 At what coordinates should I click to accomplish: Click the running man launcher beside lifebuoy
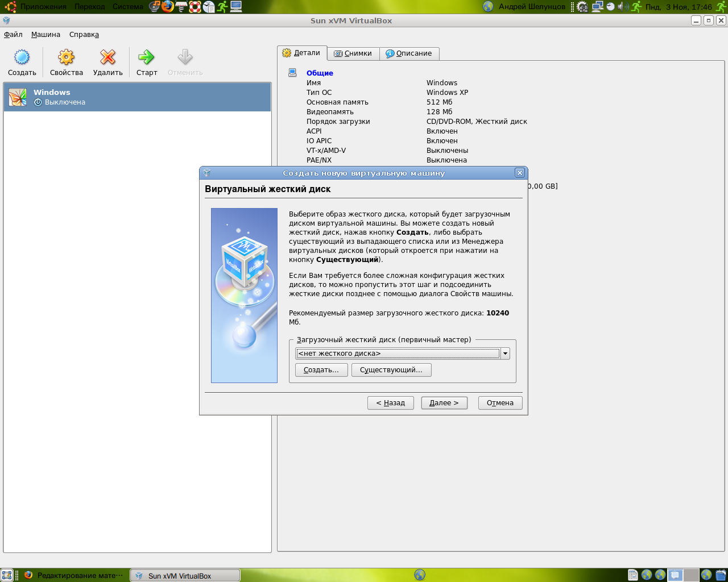coord(222,7)
